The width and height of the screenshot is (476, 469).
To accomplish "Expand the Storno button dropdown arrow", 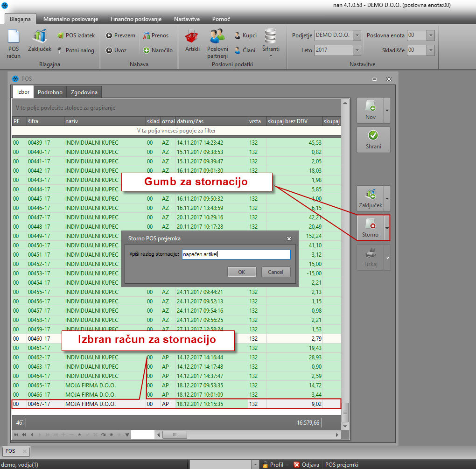I will [x=387, y=228].
